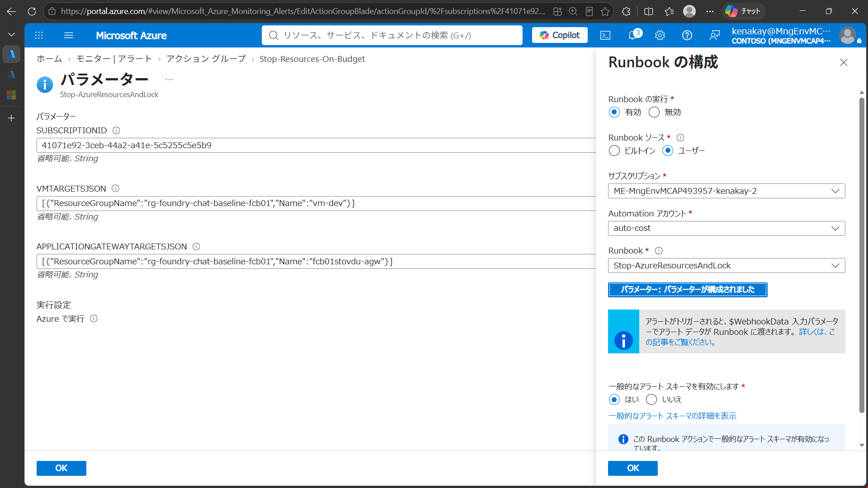Screen dimensions: 868x488
Task: Toggle the split screen browser icon
Action: (x=648, y=11)
